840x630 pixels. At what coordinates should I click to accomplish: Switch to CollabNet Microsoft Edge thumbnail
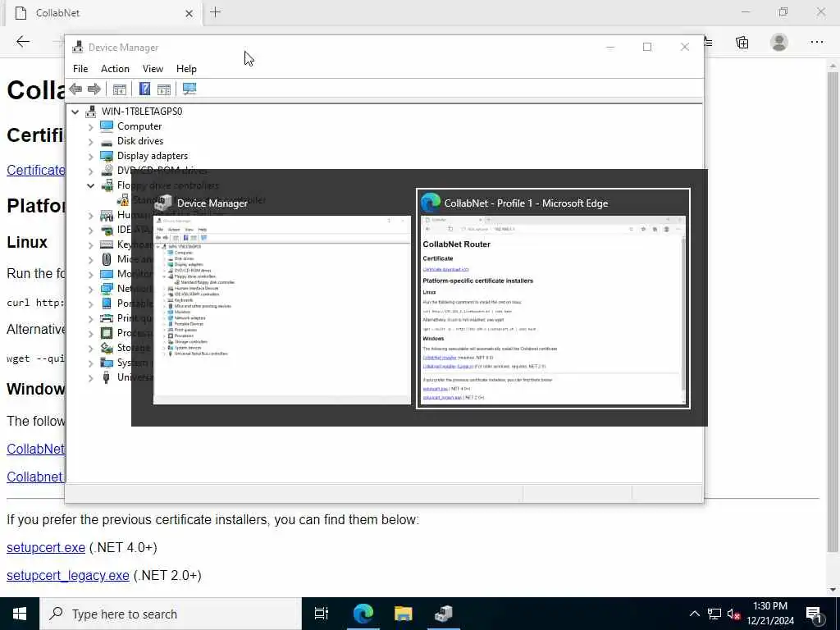(553, 299)
